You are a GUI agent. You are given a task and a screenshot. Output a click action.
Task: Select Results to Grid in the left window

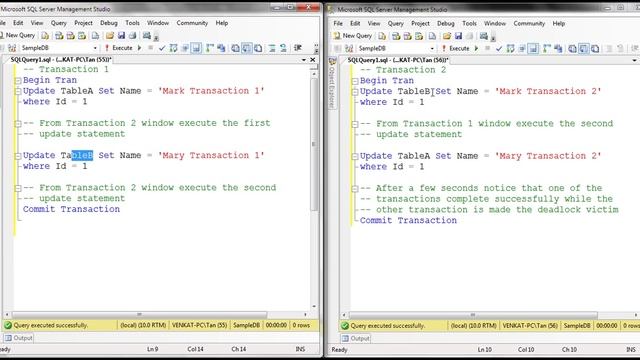coord(247,48)
